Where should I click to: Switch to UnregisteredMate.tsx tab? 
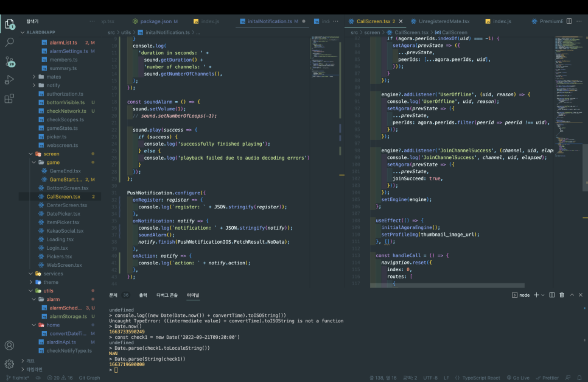(444, 21)
